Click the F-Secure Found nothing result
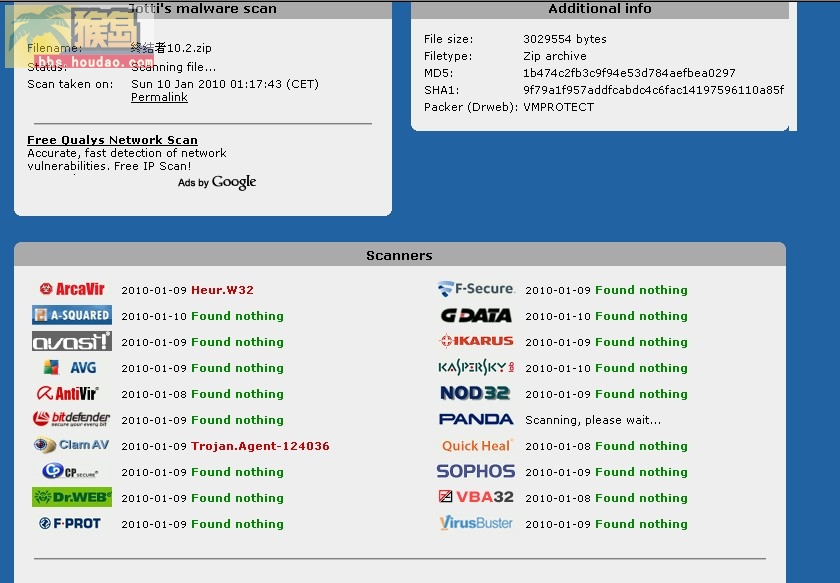The width and height of the screenshot is (840, 583). coord(641,290)
